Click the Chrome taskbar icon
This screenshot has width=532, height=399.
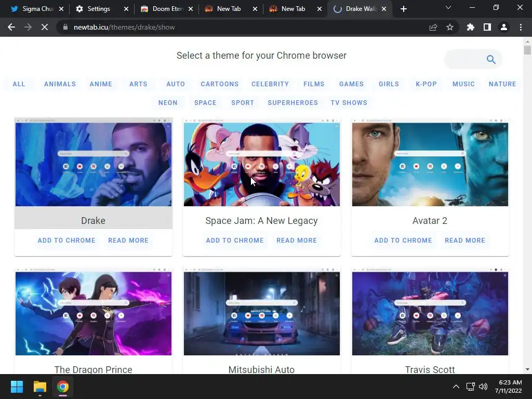[x=63, y=387]
